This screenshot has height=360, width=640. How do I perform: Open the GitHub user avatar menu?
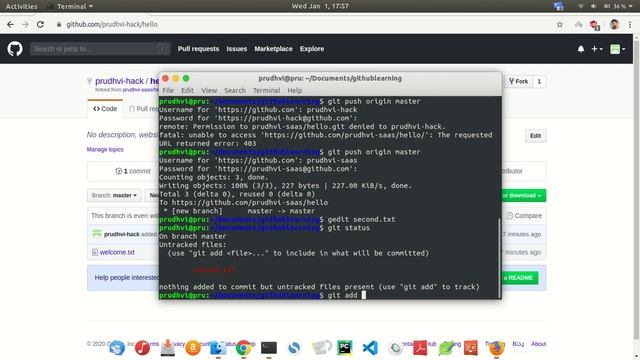tap(617, 49)
